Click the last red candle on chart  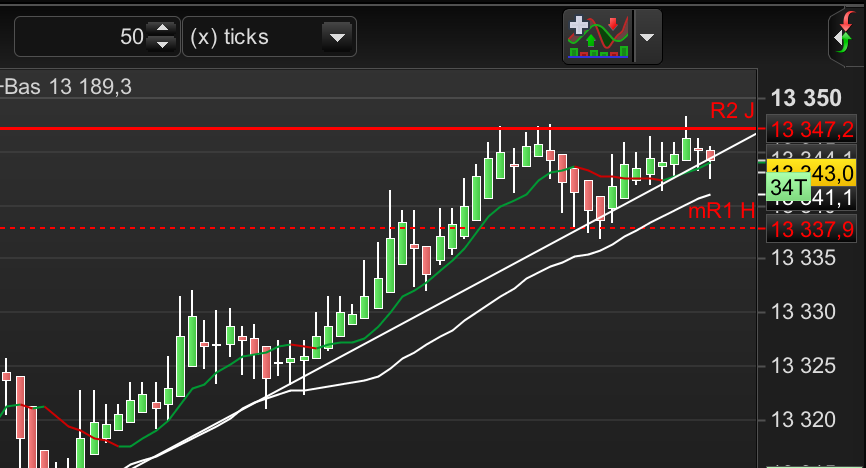click(x=710, y=155)
